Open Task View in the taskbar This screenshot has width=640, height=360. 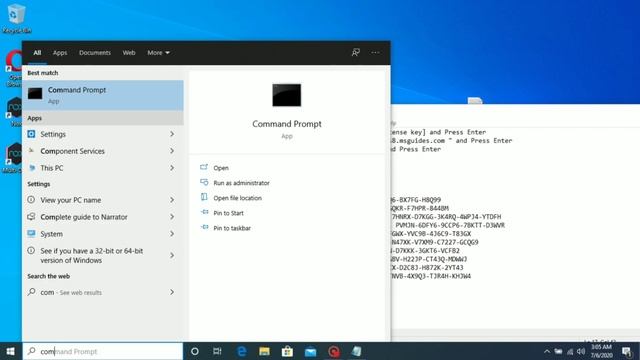coord(217,351)
